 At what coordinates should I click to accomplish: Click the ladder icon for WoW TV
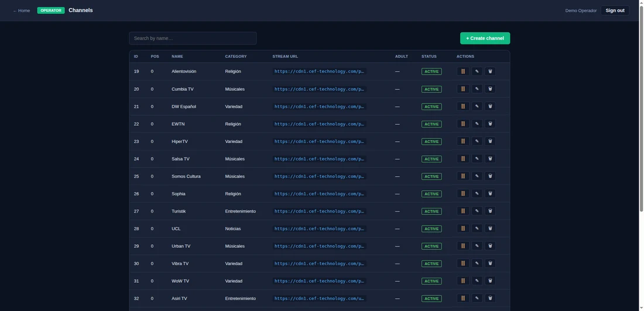point(463,281)
